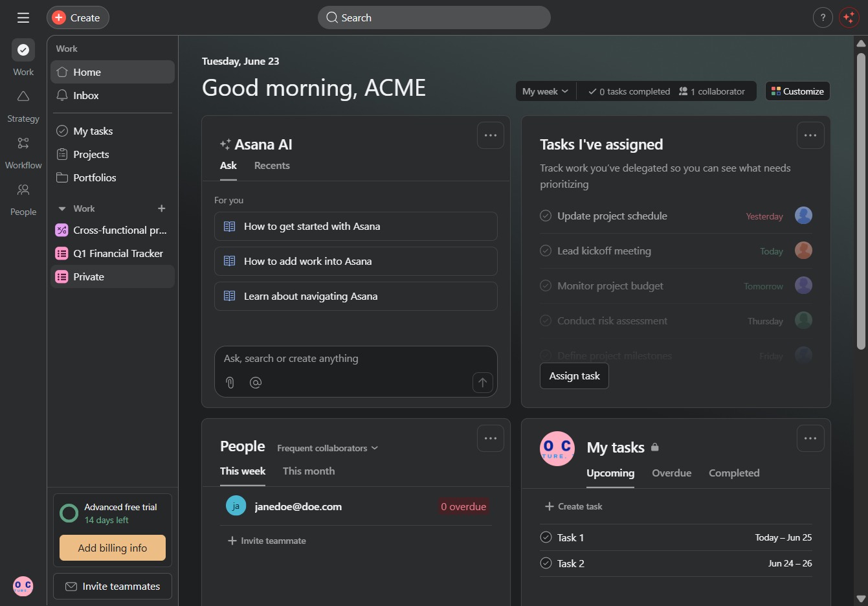Click the Assign task button
This screenshot has width=868, height=606.
[x=574, y=376]
